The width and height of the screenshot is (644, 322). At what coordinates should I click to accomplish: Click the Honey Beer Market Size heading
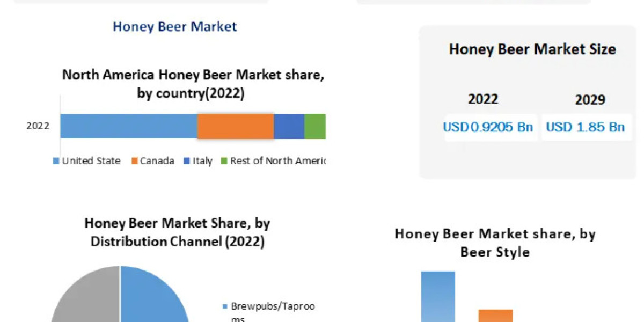(532, 49)
